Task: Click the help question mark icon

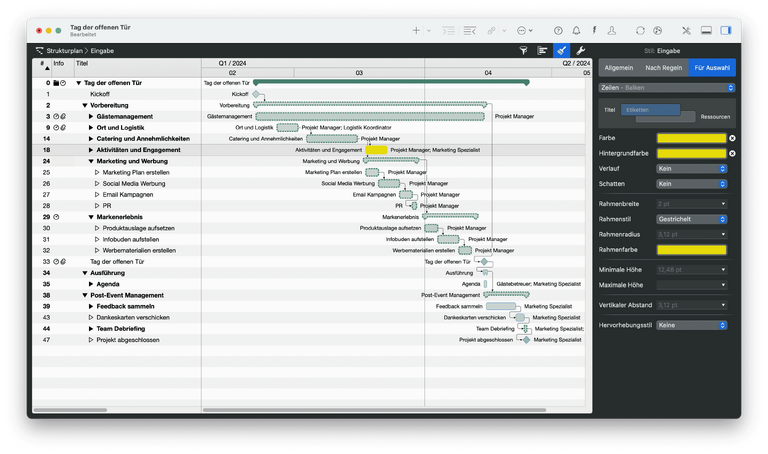Action: click(x=558, y=31)
